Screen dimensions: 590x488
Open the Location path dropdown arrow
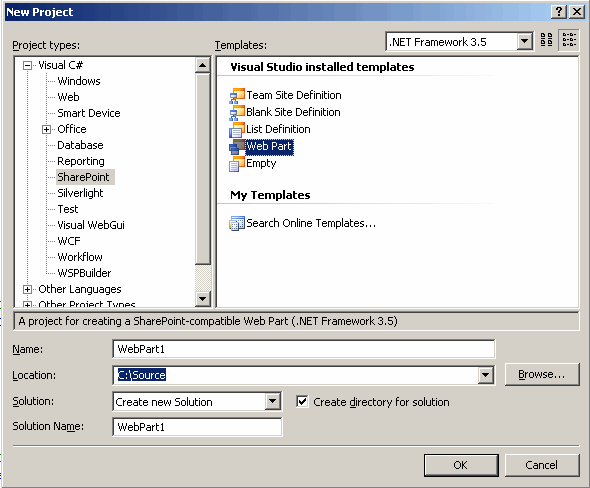[485, 375]
